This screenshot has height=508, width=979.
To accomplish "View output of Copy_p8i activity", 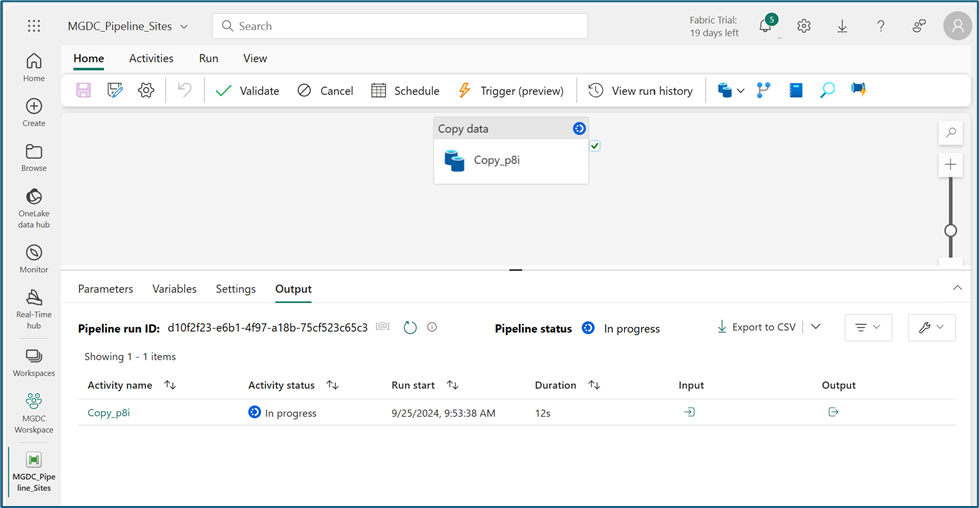I will (x=833, y=412).
